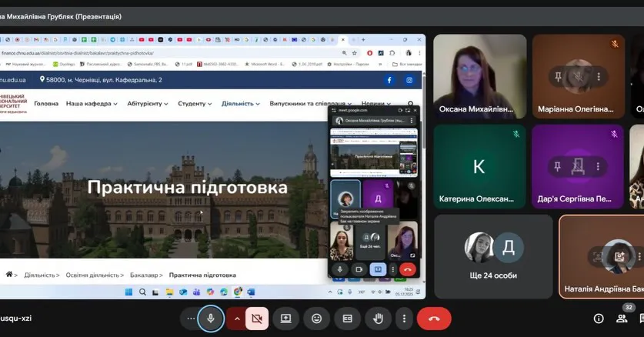Toggle captions in the Meet bar

pos(347,319)
